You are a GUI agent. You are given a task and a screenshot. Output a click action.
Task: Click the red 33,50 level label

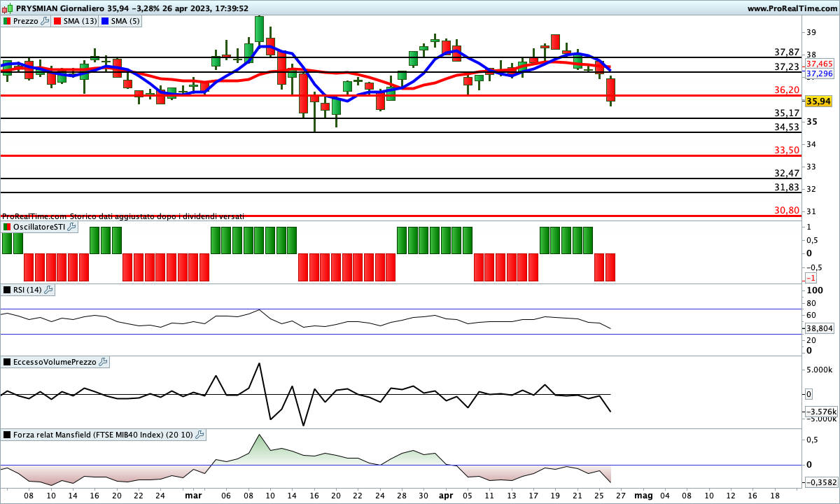(787, 150)
